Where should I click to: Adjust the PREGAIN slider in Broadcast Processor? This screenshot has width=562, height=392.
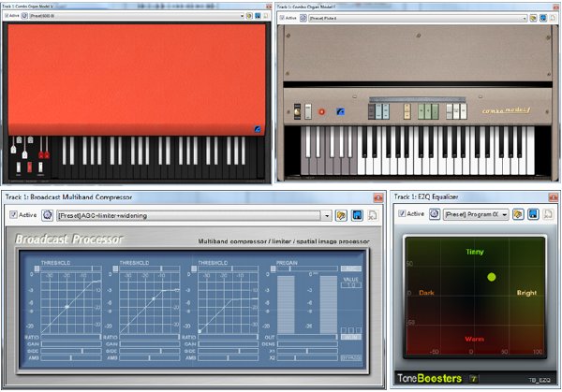pyautogui.click(x=307, y=269)
